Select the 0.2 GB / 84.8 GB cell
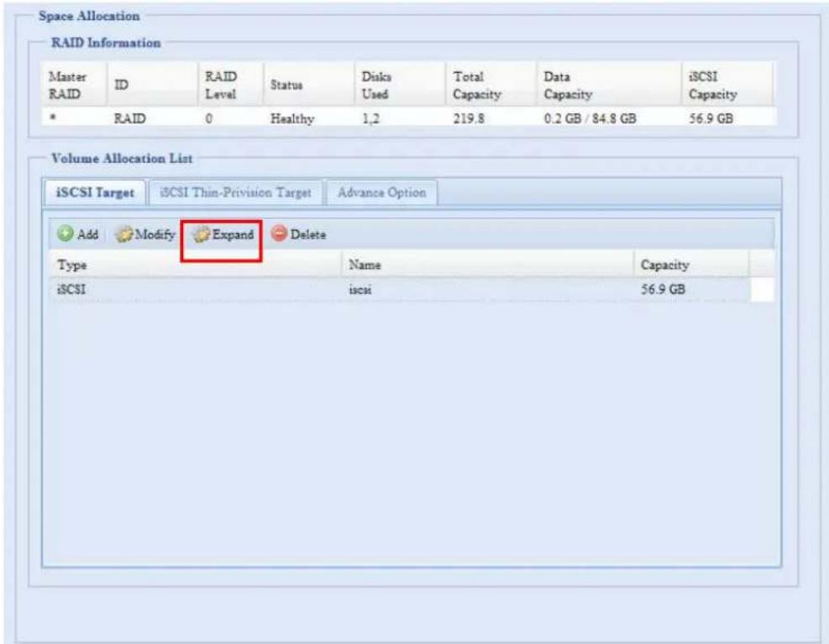 coord(609,118)
